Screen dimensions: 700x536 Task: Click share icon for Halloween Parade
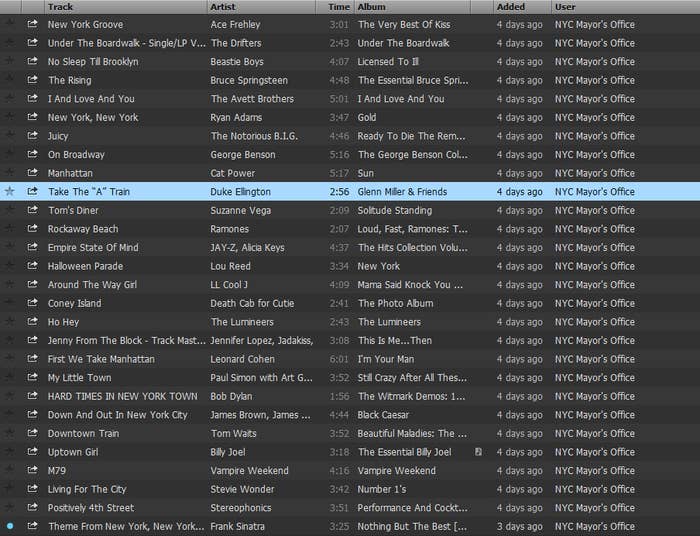click(x=32, y=266)
